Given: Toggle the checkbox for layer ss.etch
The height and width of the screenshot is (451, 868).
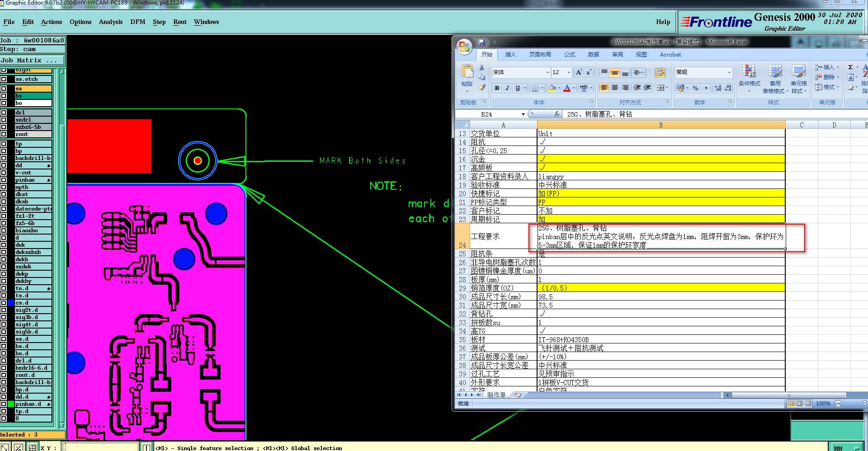Looking at the screenshot, I should [4, 79].
